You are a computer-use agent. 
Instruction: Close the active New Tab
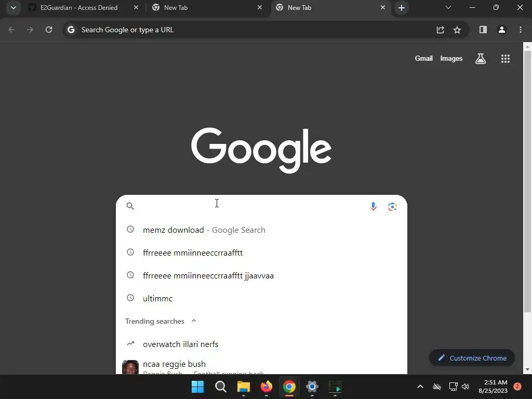pos(383,7)
